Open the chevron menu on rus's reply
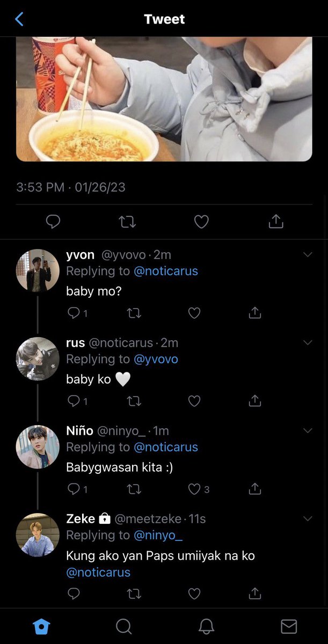 point(308,342)
